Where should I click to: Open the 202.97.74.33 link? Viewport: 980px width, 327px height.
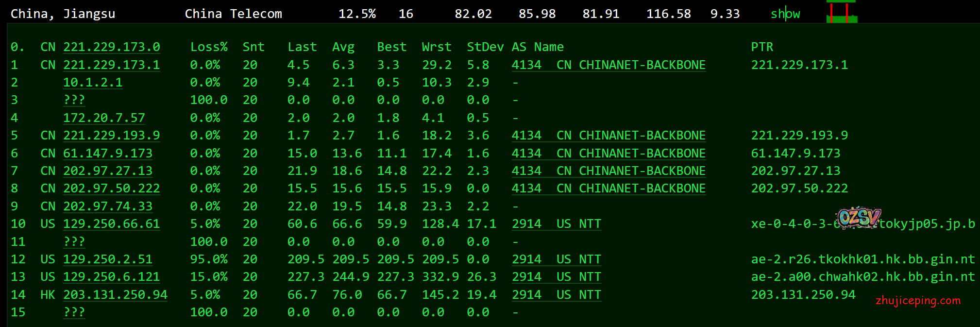coord(107,207)
